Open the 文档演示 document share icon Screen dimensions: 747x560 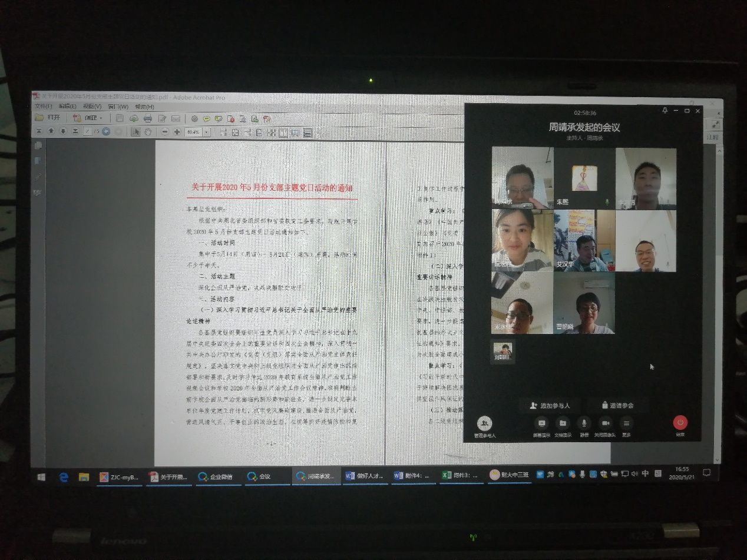coord(563,423)
